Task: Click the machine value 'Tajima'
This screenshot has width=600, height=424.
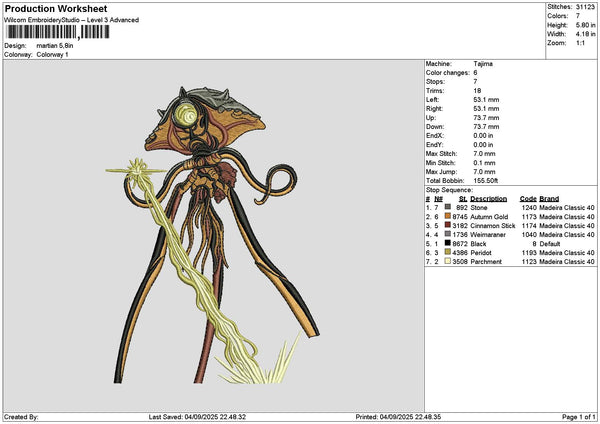Action: click(x=483, y=64)
